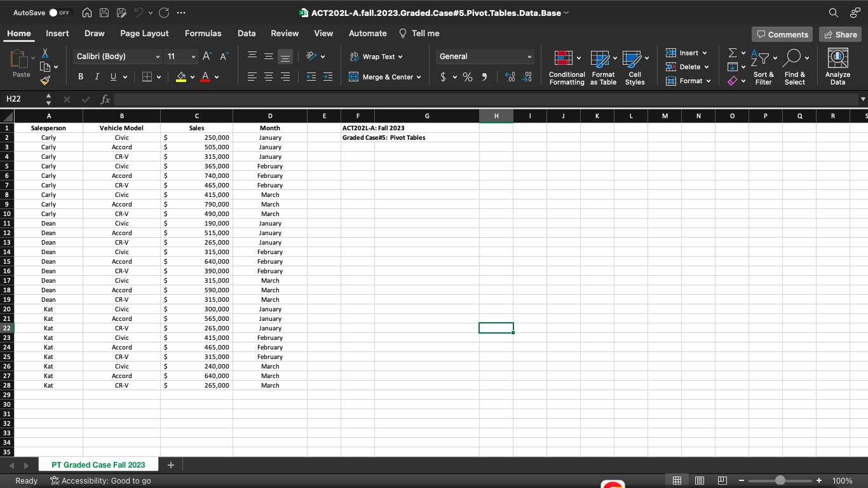Click the zoom slider handle
Screen dimensions: 868x488
780,481
